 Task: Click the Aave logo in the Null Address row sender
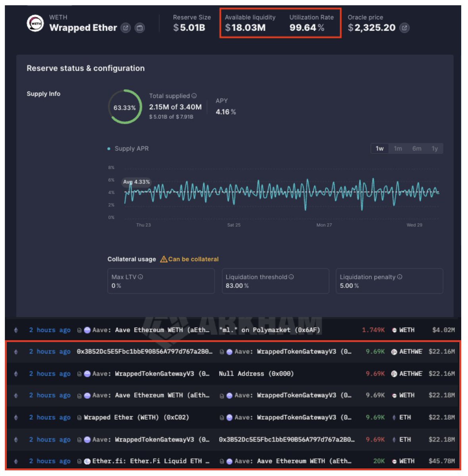point(87,374)
